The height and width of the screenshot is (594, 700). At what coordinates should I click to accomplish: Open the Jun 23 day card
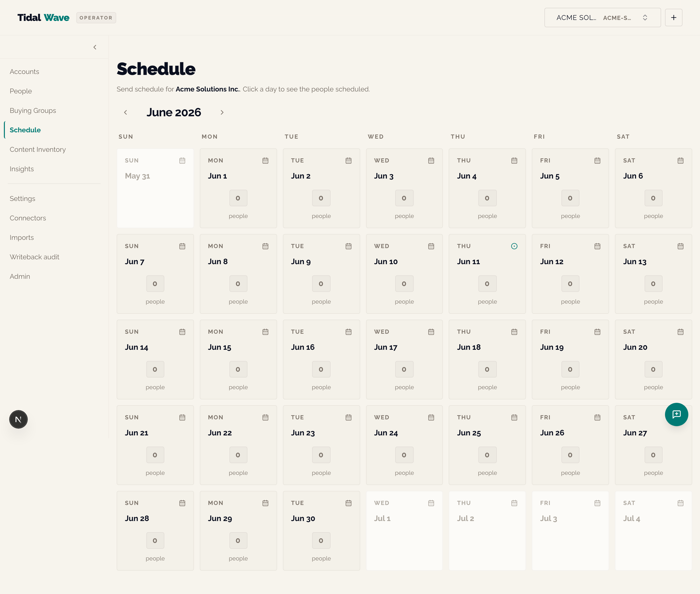(321, 445)
